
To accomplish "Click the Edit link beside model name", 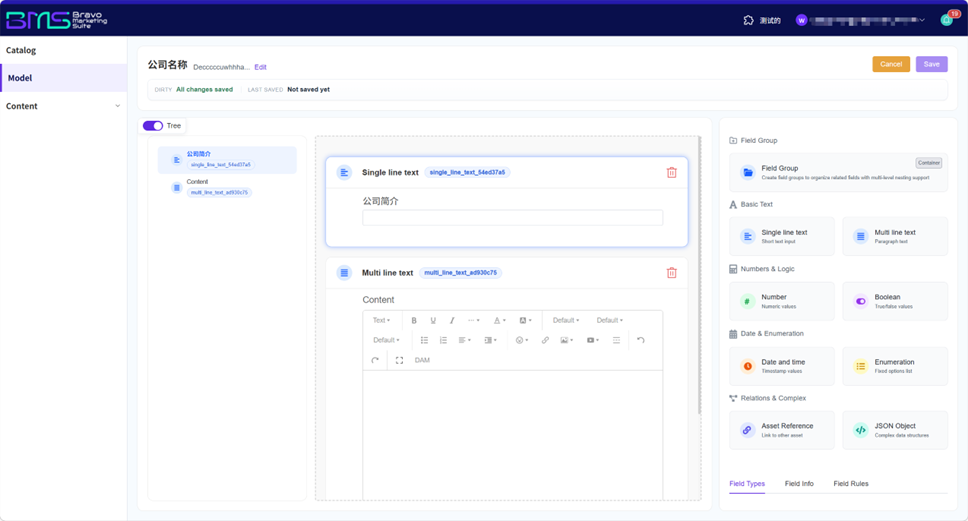I will pos(260,67).
